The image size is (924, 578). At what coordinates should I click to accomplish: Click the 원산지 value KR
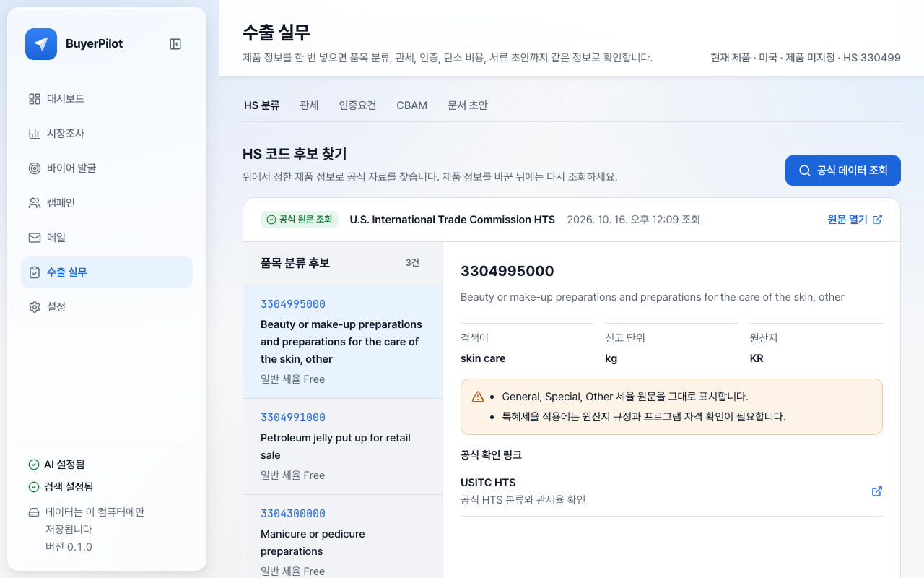(757, 358)
